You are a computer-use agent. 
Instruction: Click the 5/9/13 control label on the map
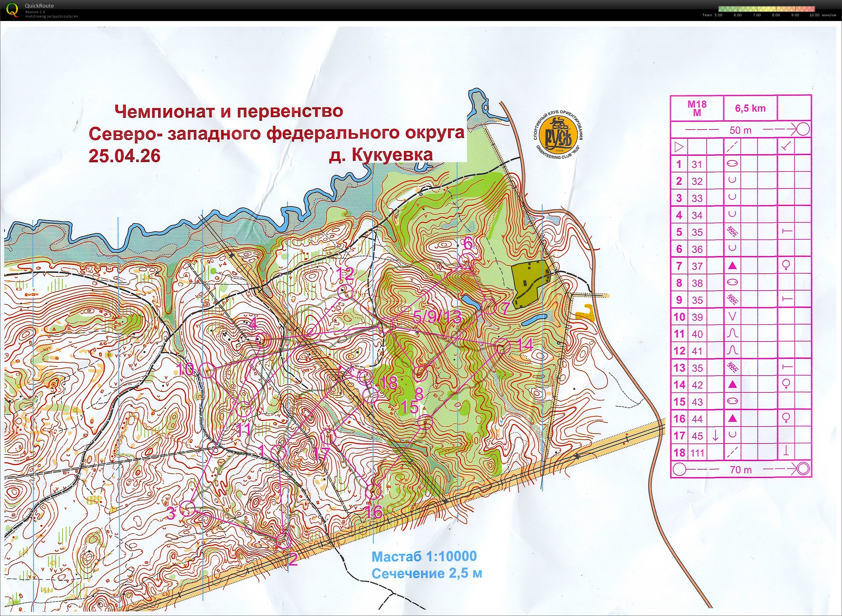(437, 317)
